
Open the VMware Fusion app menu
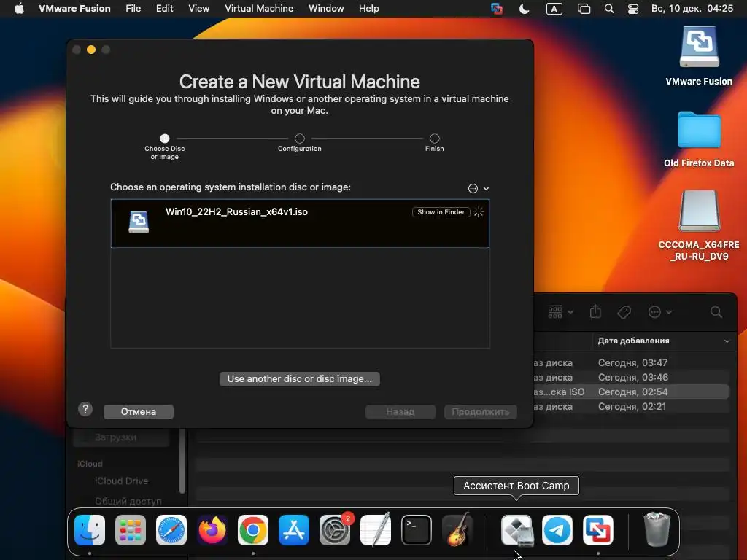(x=74, y=9)
